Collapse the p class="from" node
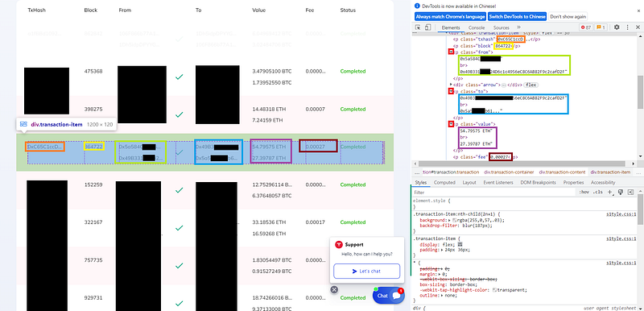The image size is (644, 311). pos(451,52)
